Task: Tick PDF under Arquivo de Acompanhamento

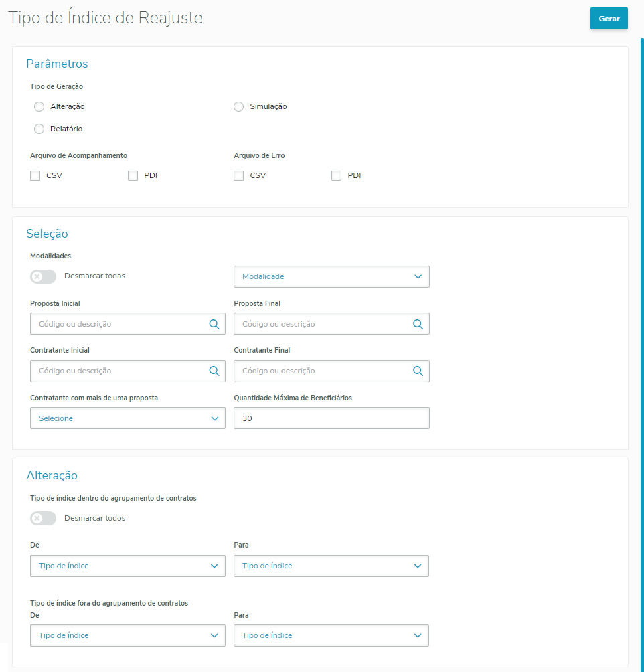Action: pos(133,176)
